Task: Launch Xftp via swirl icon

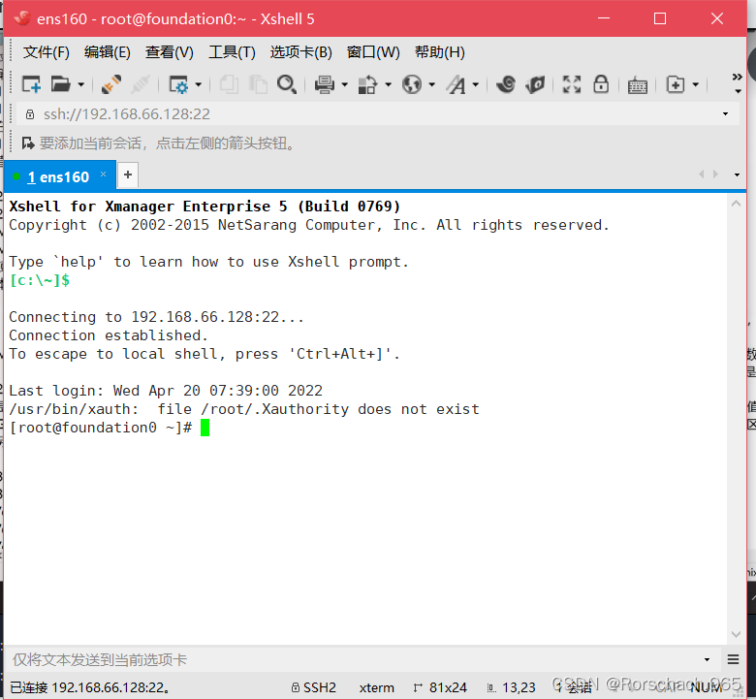Action: coord(506,85)
